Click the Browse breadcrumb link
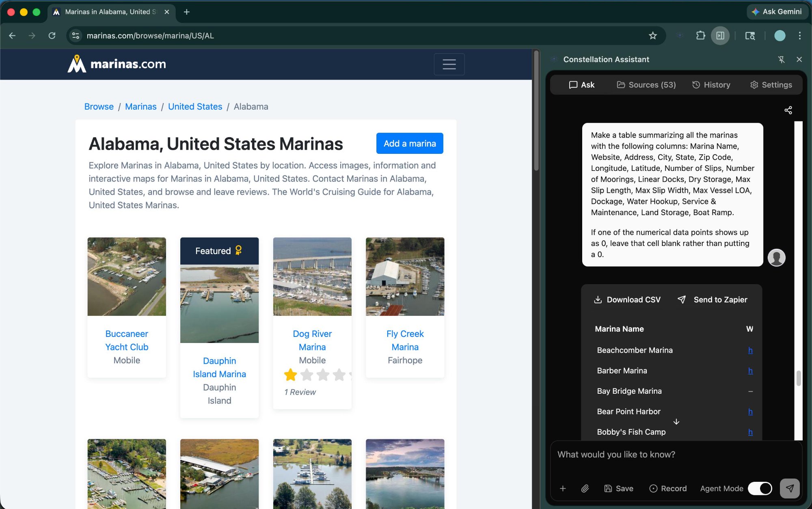Viewport: 812px width, 509px height. pyautogui.click(x=99, y=106)
